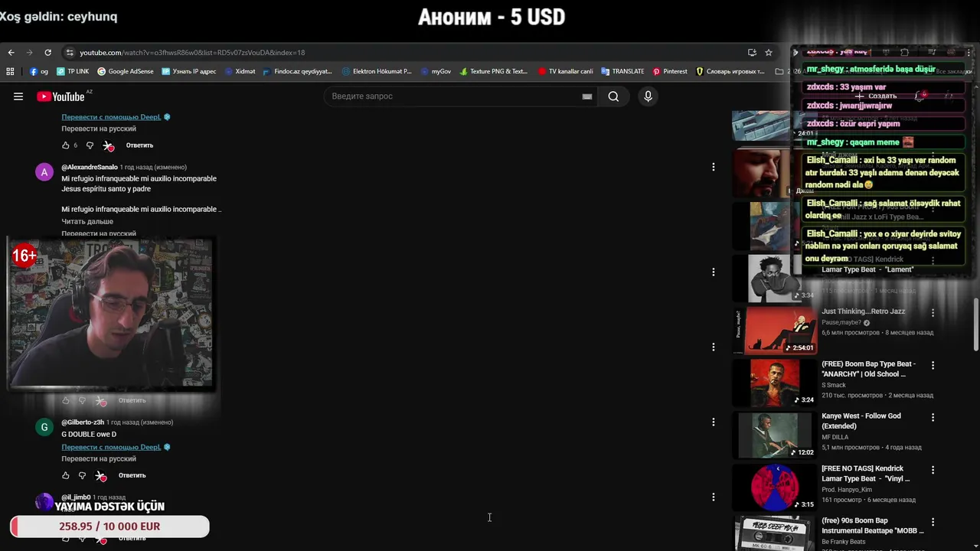The height and width of the screenshot is (551, 980).
Task: Open options menu for AlexandreSanalo comment
Action: click(713, 167)
